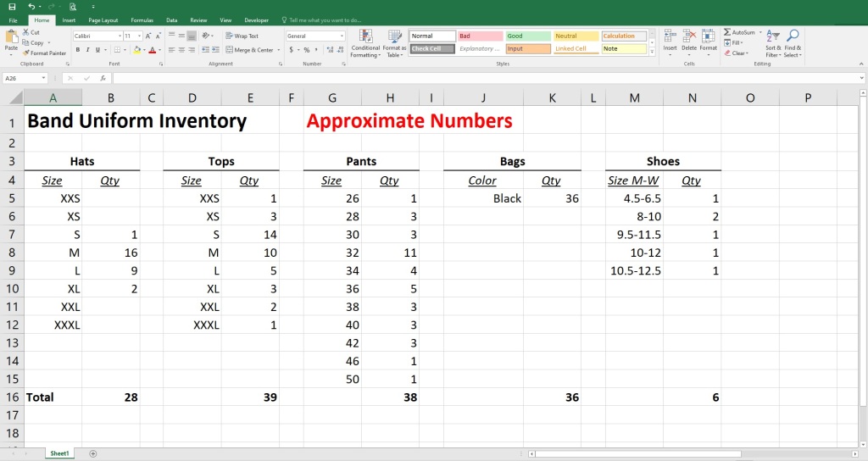
Task: Expand the Calibri font name dropdown
Action: [120, 36]
